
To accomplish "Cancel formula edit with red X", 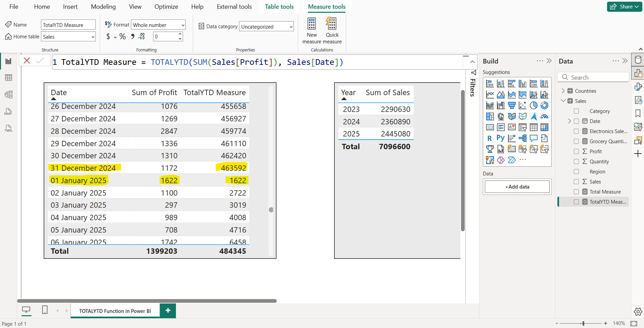I will point(27,60).
